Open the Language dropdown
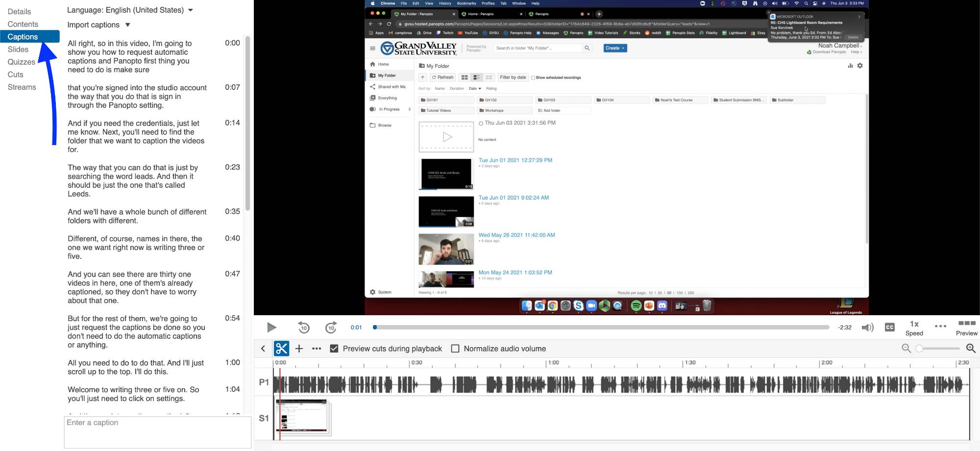The width and height of the screenshot is (980, 451). pos(130,10)
